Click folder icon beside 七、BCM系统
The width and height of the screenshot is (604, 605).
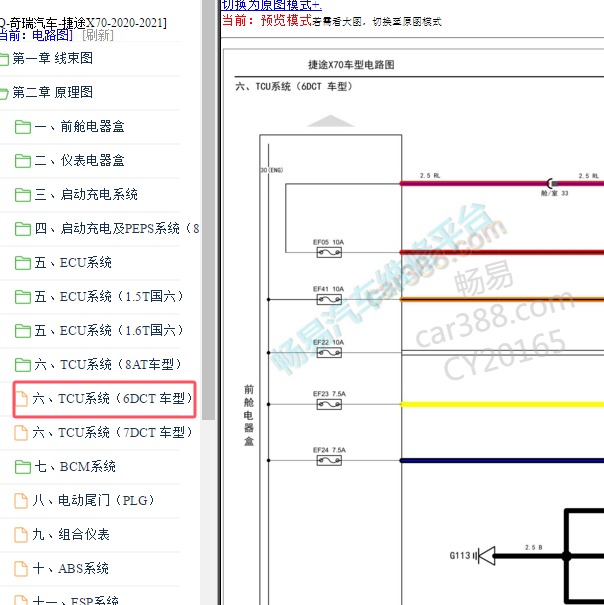coord(23,467)
